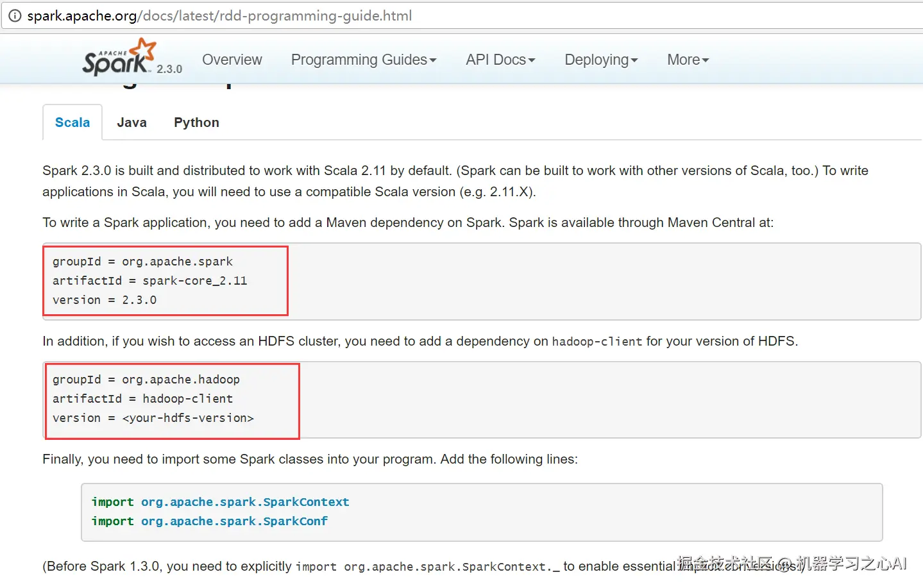Open the More dropdown menu
The width and height of the screenshot is (923, 588).
(687, 60)
